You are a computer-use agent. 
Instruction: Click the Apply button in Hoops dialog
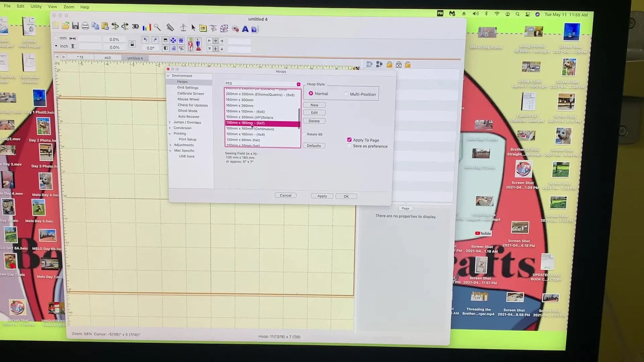pos(322,196)
